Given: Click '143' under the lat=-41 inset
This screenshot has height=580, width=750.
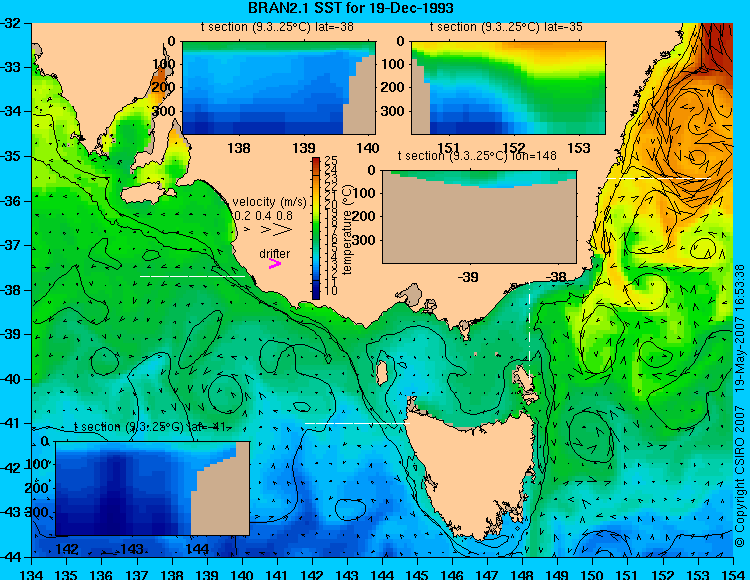Looking at the screenshot, I should click(132, 549).
